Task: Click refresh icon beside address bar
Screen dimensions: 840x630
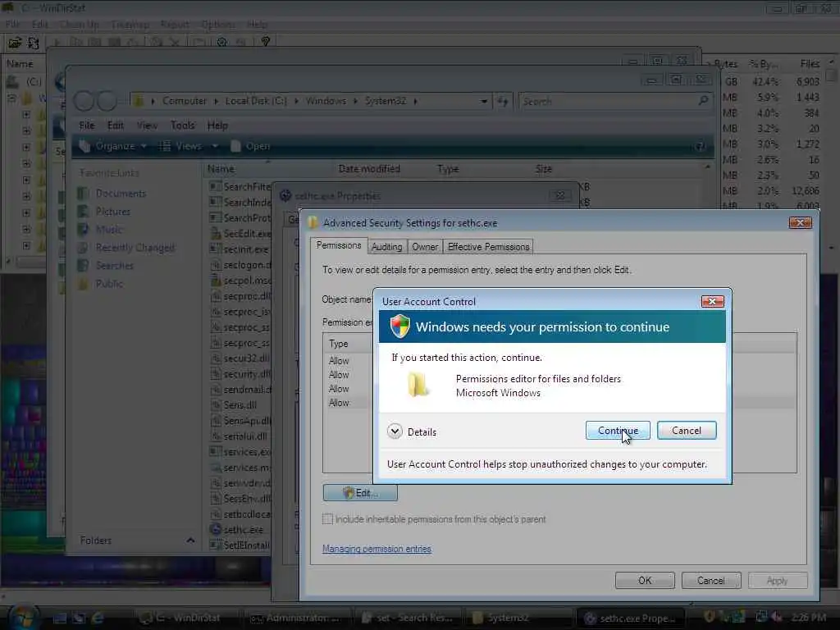Action: (x=503, y=101)
